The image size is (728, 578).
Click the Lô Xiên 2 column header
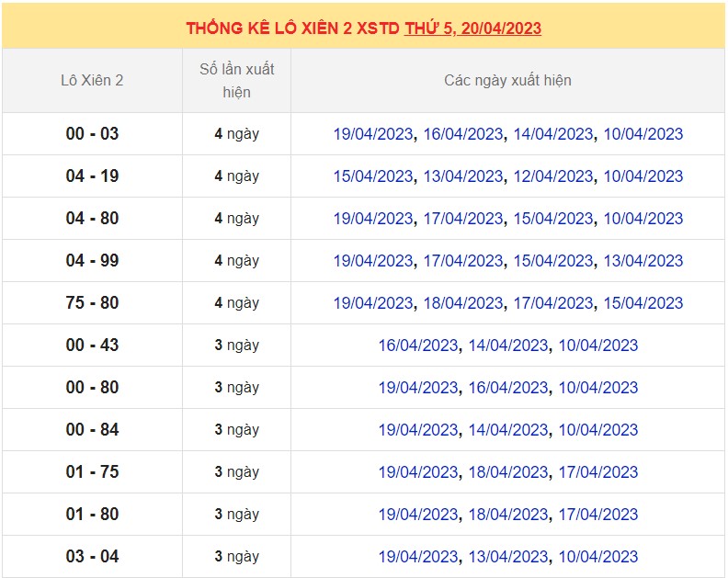[x=92, y=80]
